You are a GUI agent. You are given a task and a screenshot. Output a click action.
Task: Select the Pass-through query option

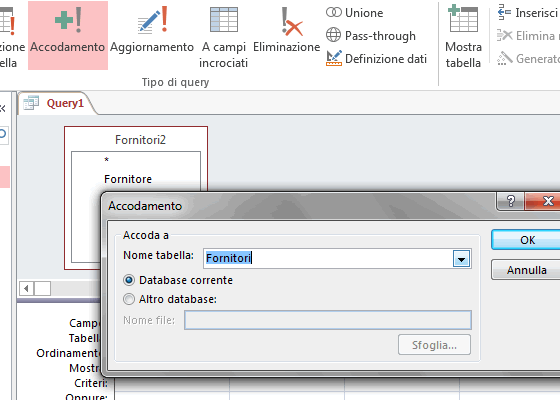pos(371,35)
